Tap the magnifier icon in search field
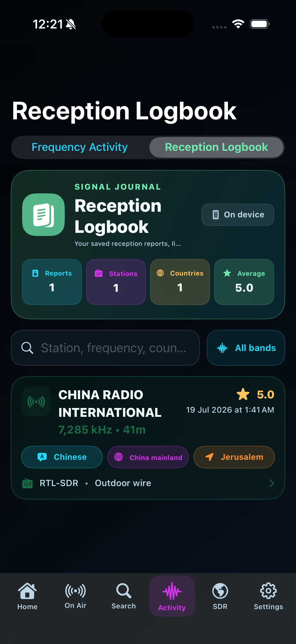296x644 pixels. coord(27,348)
